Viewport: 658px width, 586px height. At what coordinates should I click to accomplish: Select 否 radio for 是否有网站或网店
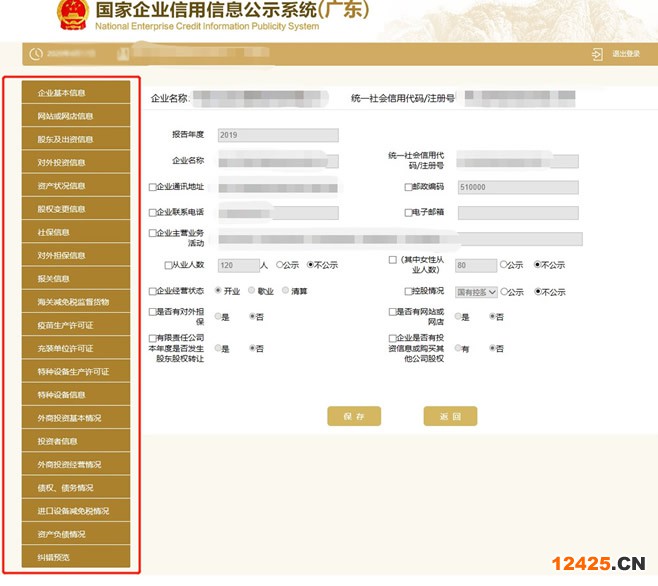point(492,316)
